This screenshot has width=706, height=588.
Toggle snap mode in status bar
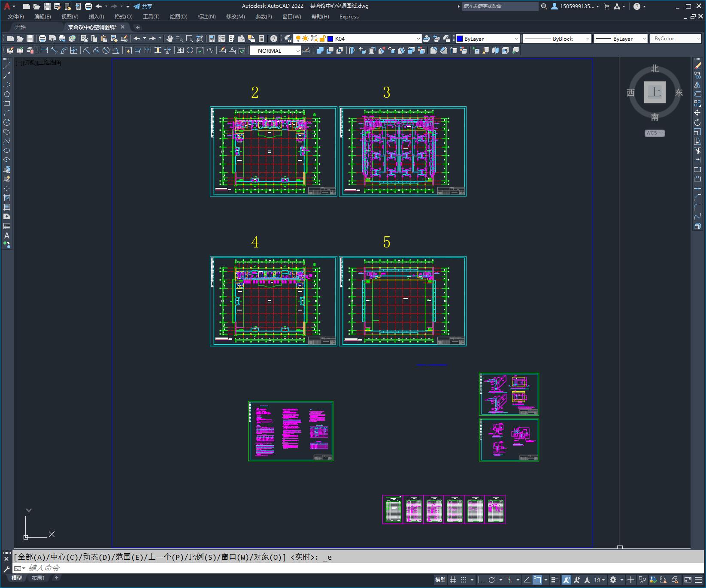464,580
